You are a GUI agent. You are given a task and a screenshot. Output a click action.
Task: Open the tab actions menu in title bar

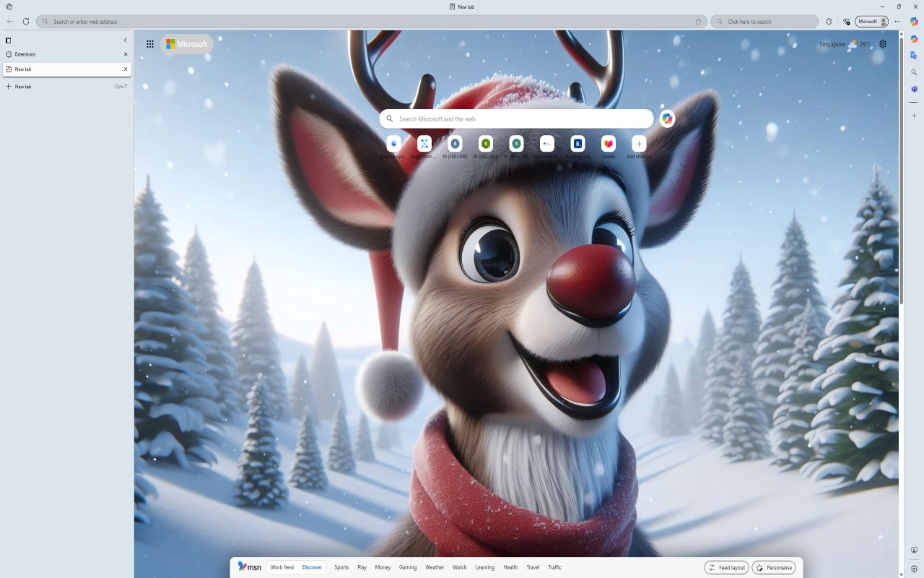tap(9, 7)
